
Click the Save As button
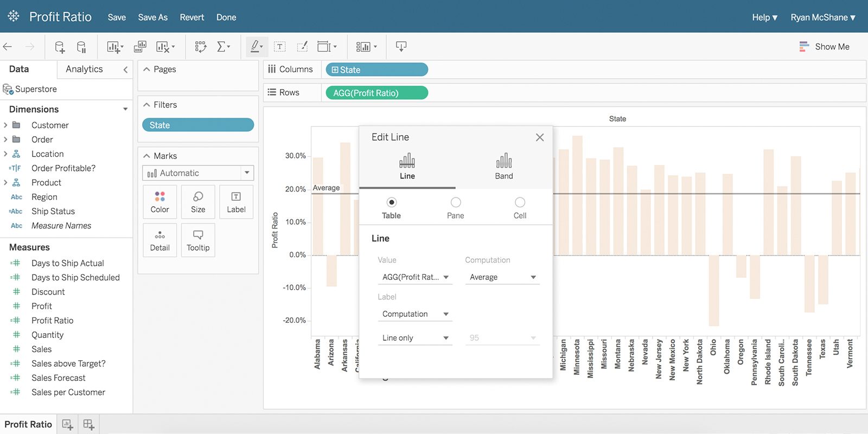(x=153, y=17)
